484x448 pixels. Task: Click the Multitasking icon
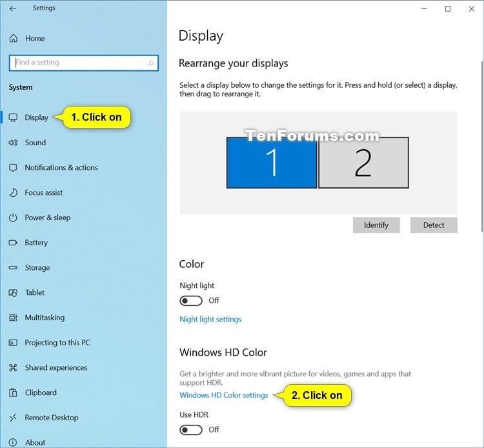13,318
